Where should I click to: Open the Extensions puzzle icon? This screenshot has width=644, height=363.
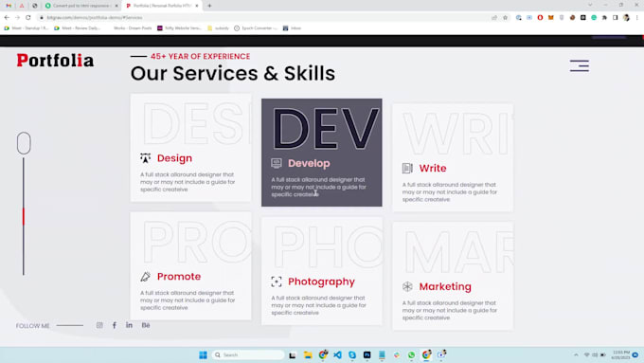604,18
